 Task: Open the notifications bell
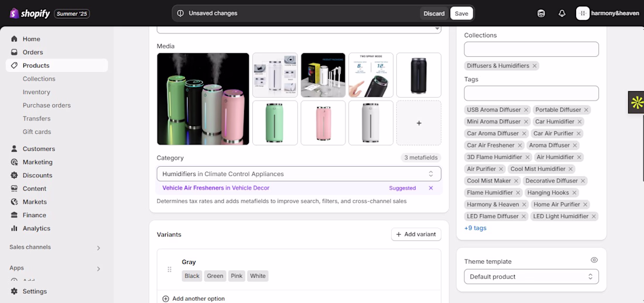click(562, 13)
